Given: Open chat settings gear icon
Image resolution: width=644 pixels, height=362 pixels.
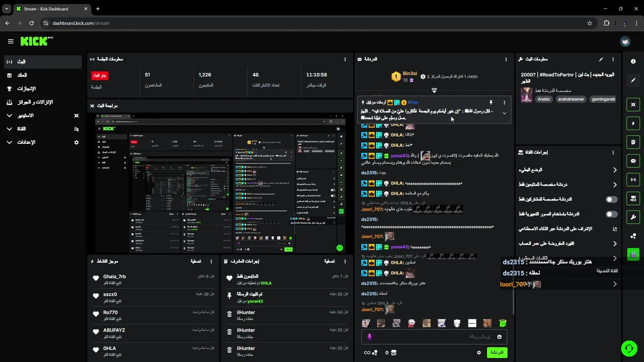Looking at the screenshot, I should [479, 352].
